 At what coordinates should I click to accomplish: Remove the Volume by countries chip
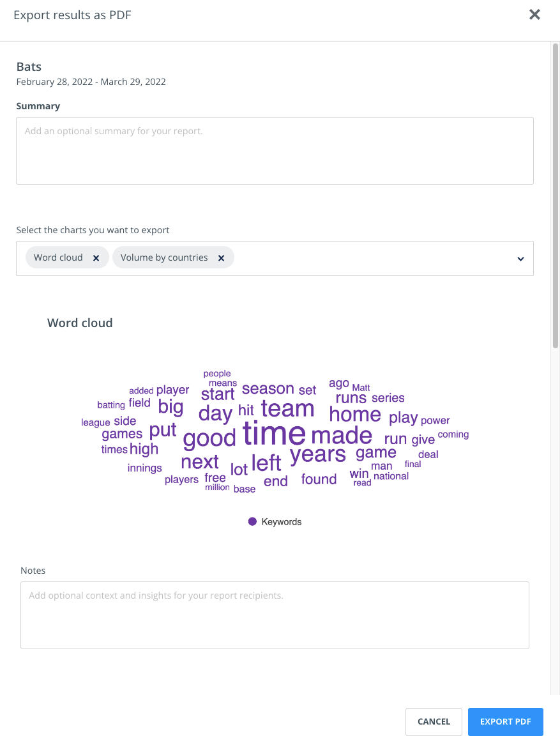click(x=221, y=258)
